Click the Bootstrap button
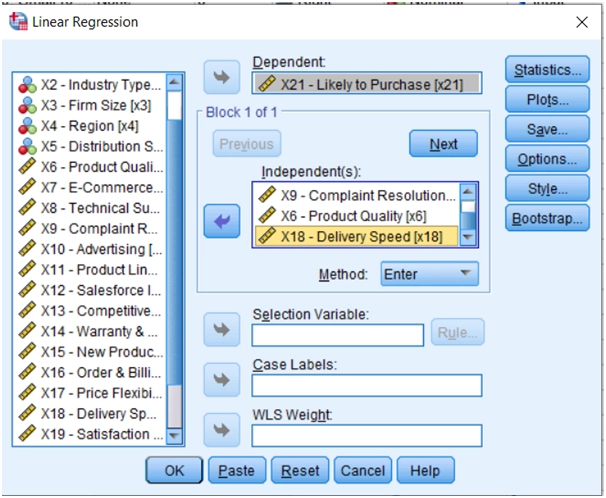The width and height of the screenshot is (606, 498). tap(546, 218)
